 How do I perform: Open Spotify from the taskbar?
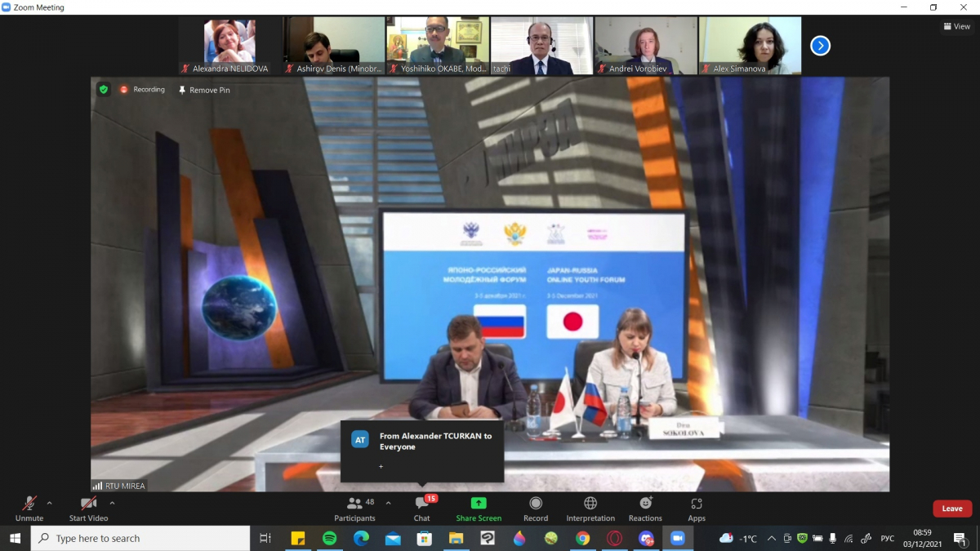330,539
